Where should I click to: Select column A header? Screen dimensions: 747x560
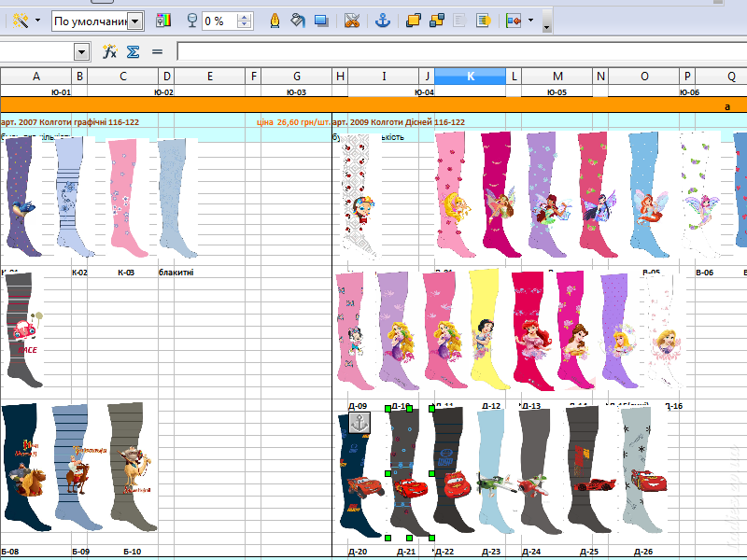35,77
